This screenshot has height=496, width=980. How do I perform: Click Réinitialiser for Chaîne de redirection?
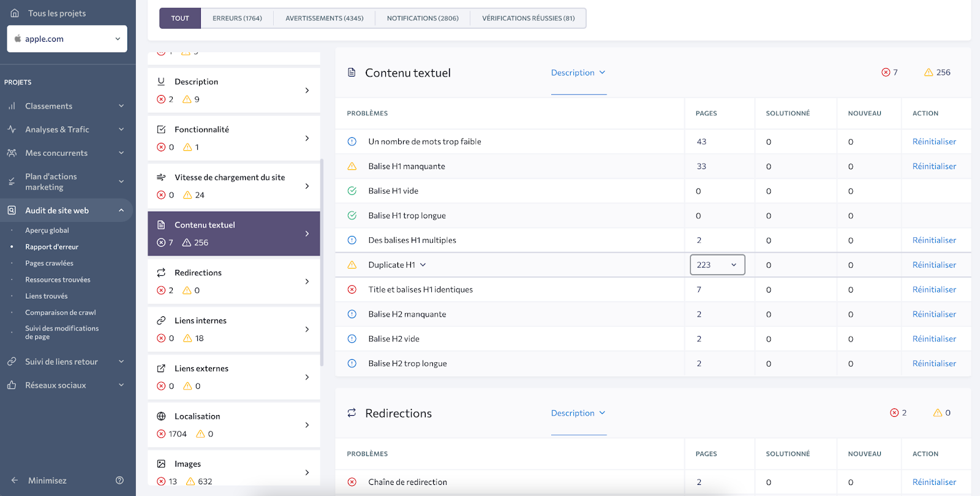click(934, 482)
